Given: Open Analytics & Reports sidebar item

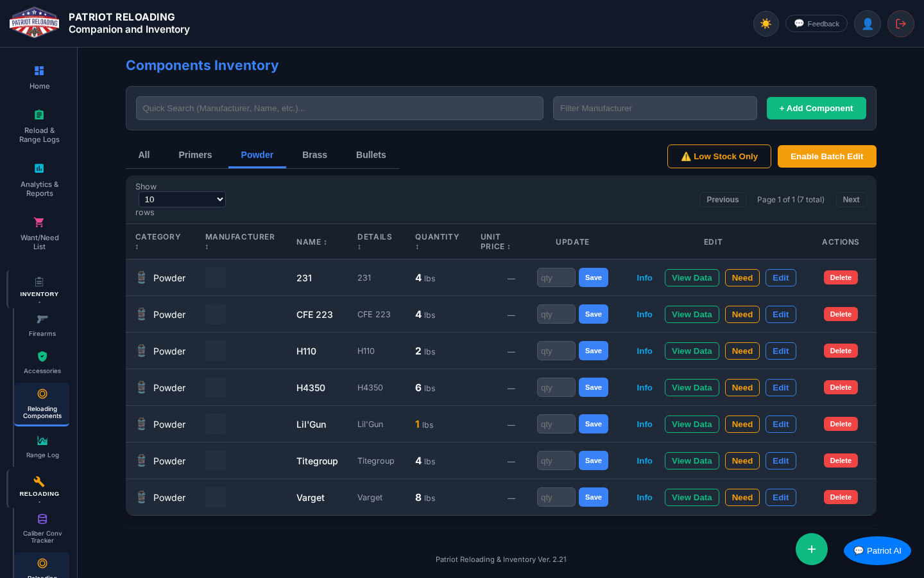Looking at the screenshot, I should tap(39, 180).
